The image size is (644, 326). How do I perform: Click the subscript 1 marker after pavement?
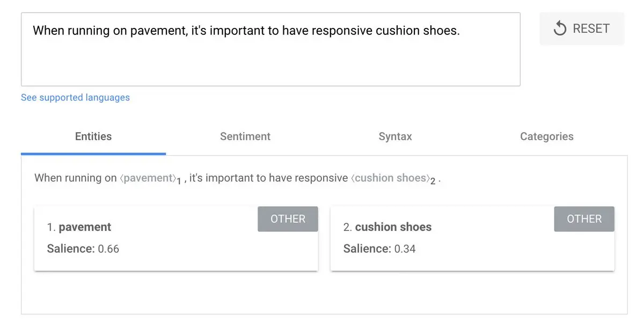(x=179, y=182)
